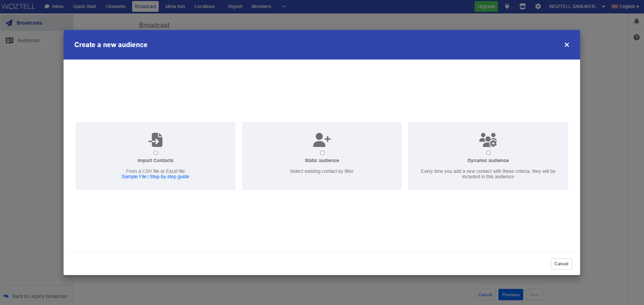Cancel the new audience dialog

[561, 264]
